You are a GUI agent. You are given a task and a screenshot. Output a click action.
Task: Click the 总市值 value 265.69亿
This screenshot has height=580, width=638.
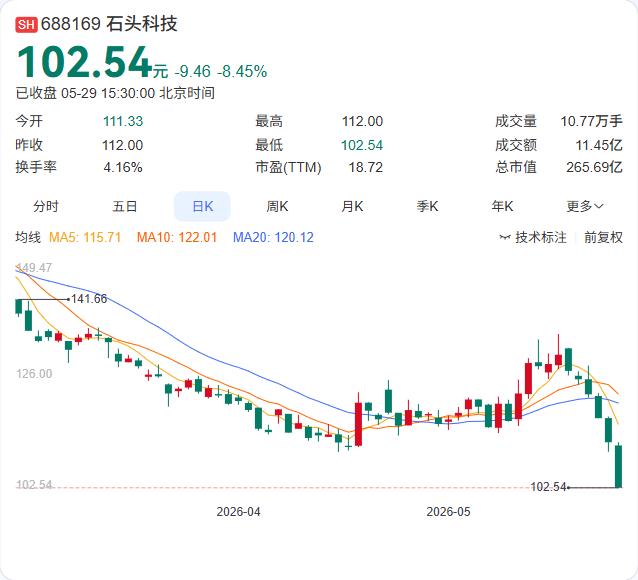click(594, 167)
